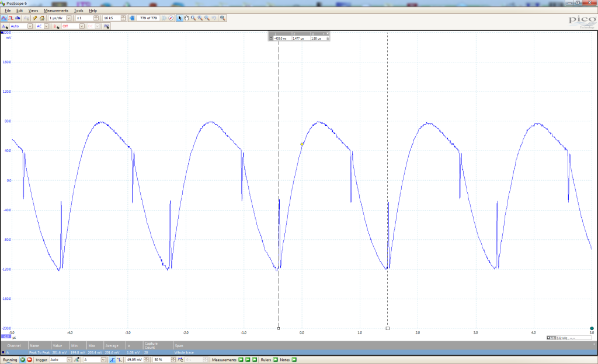Viewport: 598px width, 364px height.
Task: Open the Help menu
Action: 93,10
